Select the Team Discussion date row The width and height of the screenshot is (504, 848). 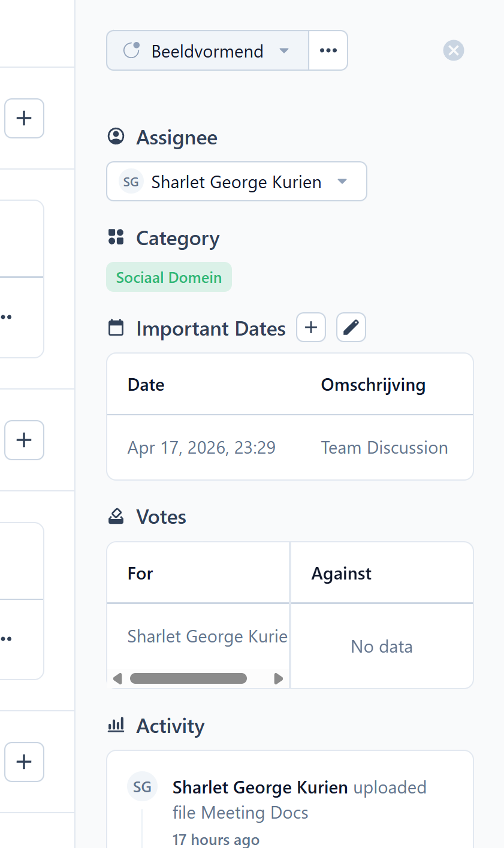[290, 448]
